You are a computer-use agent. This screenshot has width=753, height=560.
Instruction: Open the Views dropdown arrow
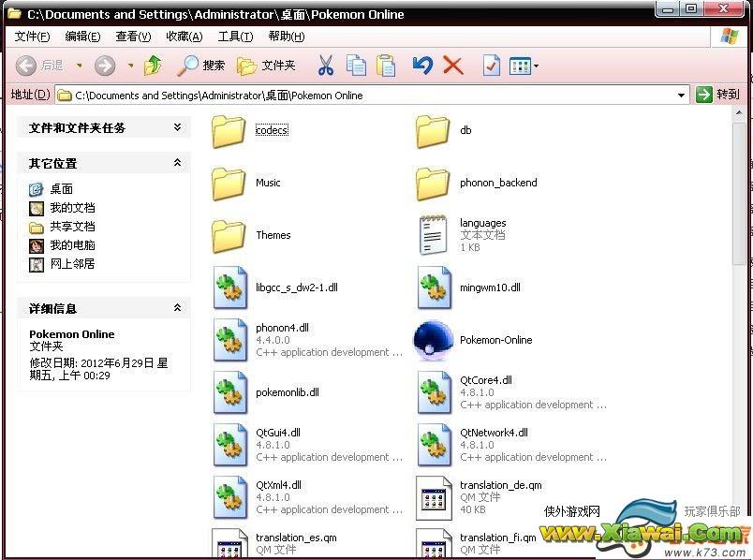click(x=536, y=66)
